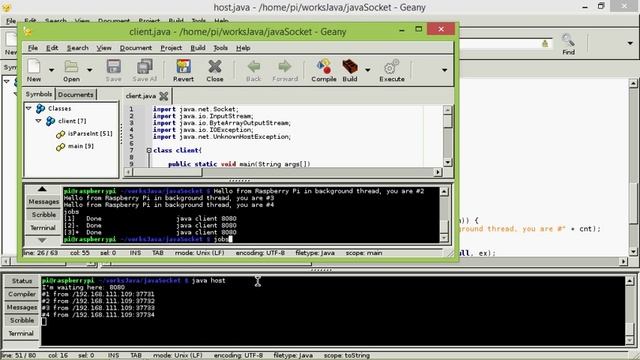Screen dimensions: 640x360
Task: Open the Tools menu
Action: tap(220, 48)
